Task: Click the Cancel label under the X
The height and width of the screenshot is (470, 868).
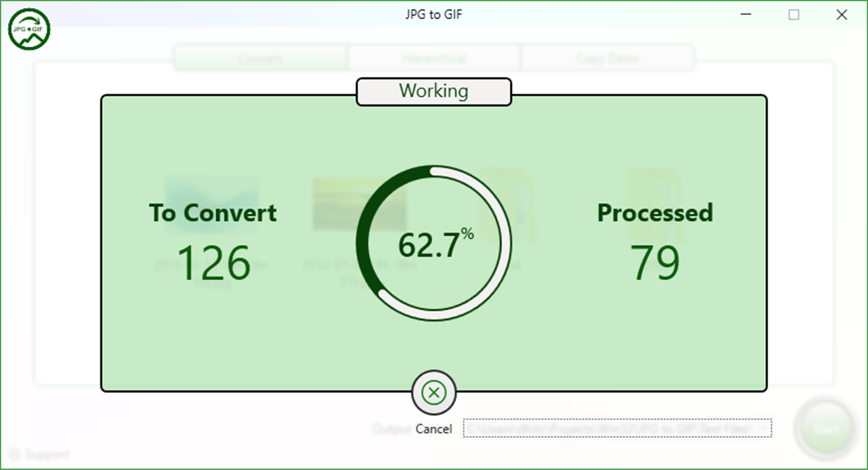Action: click(x=434, y=429)
